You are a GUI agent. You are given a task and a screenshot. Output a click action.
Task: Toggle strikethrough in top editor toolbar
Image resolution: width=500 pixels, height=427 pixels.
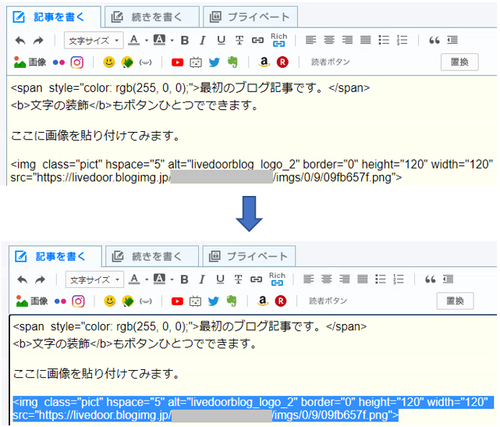[239, 41]
